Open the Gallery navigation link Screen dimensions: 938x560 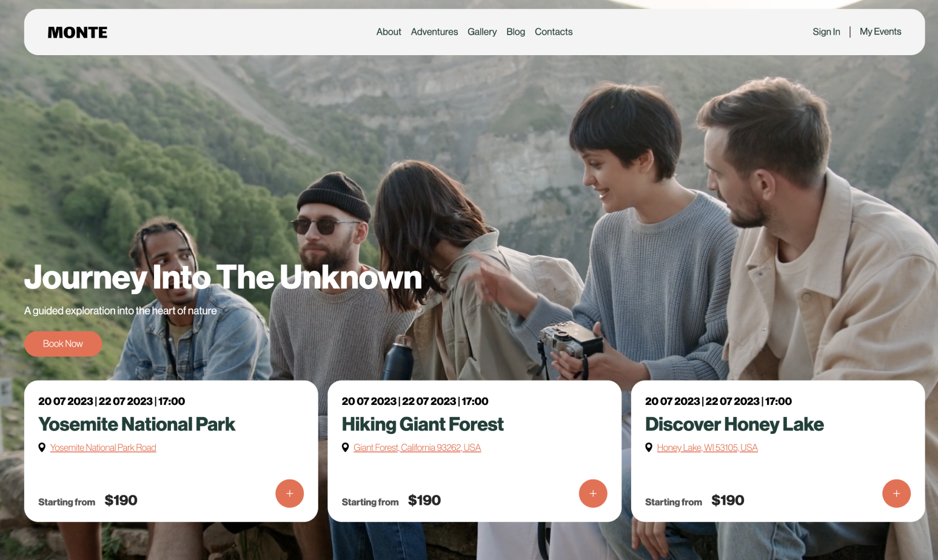(x=482, y=32)
